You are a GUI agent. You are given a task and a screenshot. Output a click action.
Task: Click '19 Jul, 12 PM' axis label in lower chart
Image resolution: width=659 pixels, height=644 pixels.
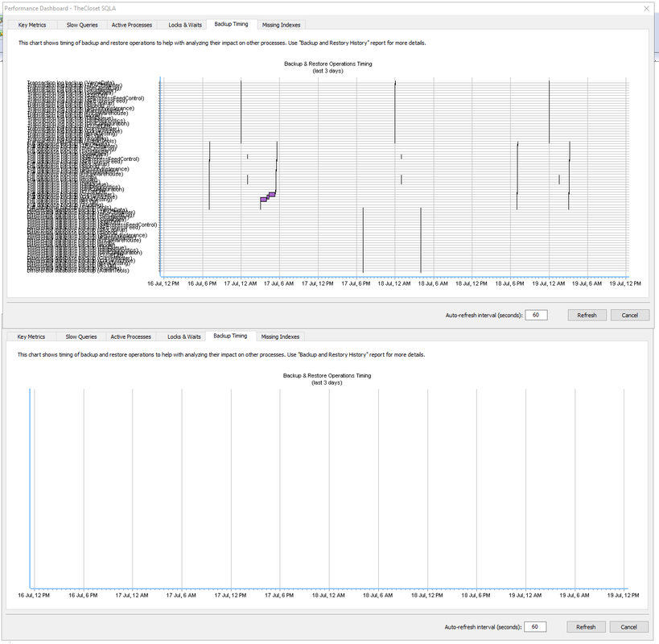coord(624,595)
